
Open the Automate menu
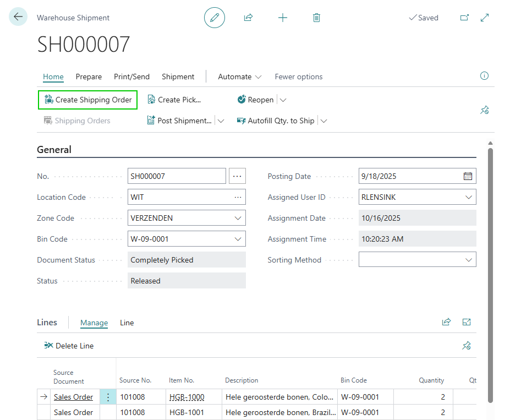pos(239,77)
